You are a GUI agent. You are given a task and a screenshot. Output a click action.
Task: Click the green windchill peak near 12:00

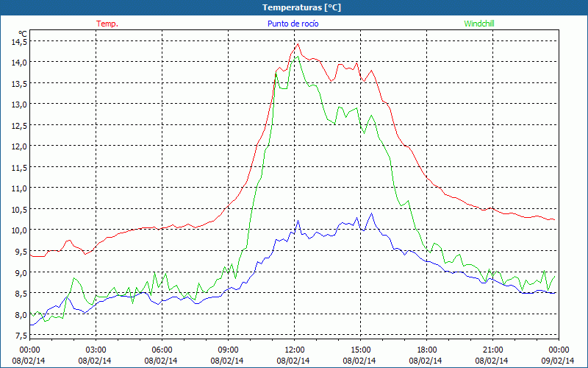pyautogui.click(x=298, y=57)
